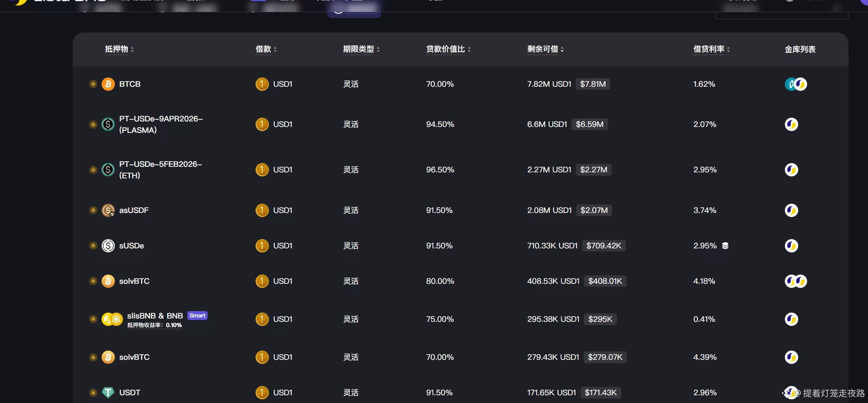Viewport: 868px width, 403px height.
Task: Open the vault icon in the BTCB row
Action: click(795, 84)
